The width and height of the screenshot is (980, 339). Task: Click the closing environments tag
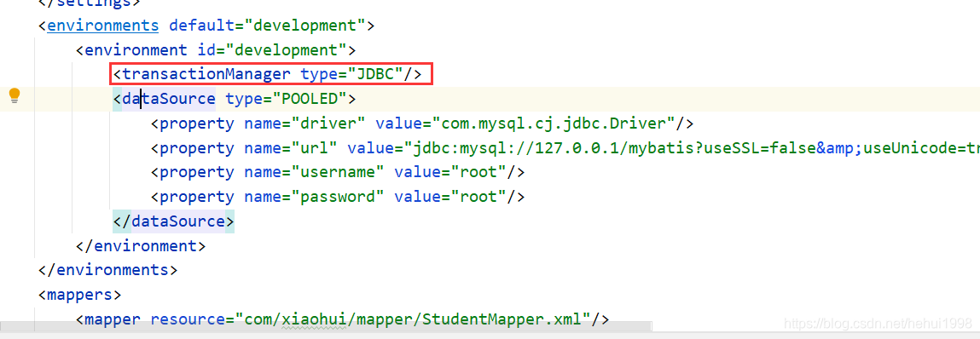[107, 270]
